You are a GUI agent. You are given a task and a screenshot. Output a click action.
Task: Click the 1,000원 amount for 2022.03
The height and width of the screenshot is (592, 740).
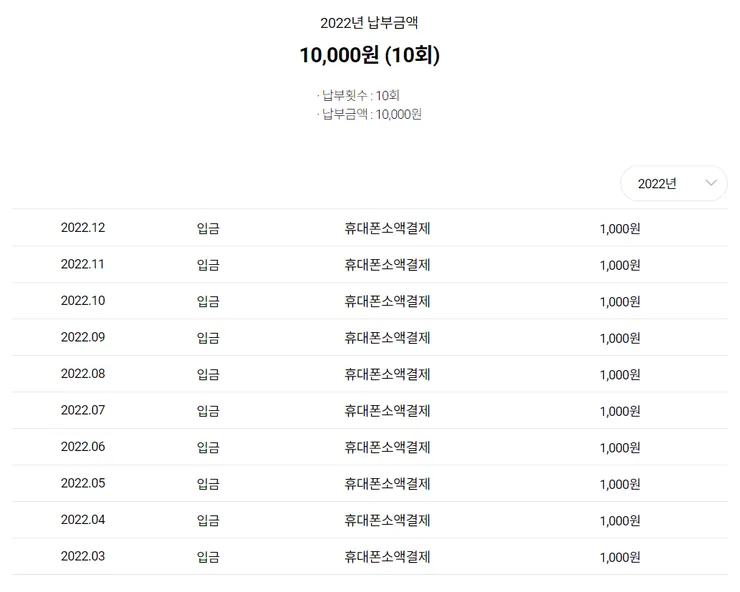click(x=620, y=557)
